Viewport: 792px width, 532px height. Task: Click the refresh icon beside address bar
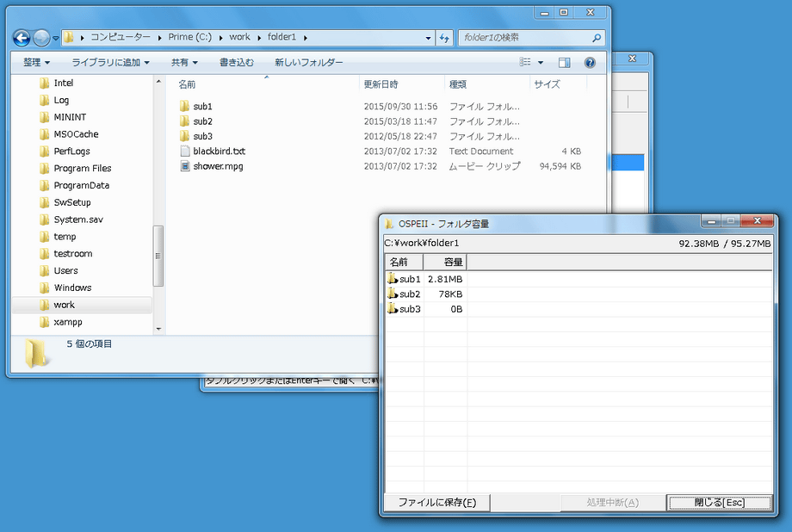coord(444,38)
